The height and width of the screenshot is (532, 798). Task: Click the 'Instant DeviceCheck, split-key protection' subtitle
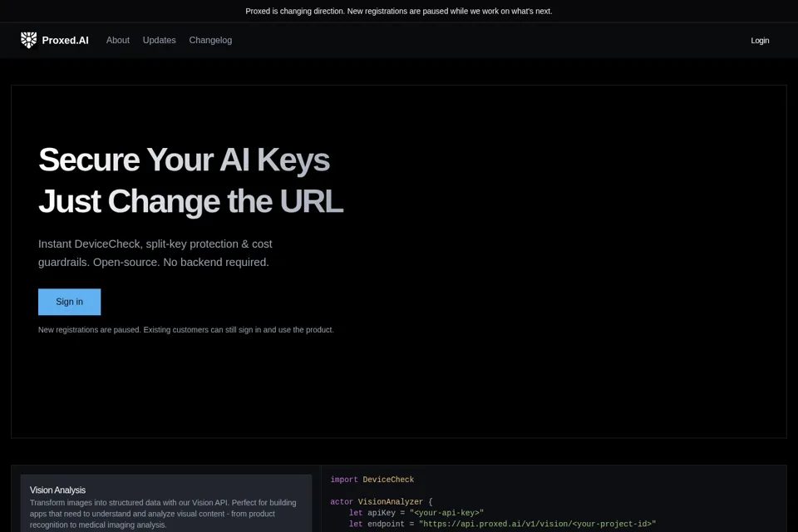(155, 253)
